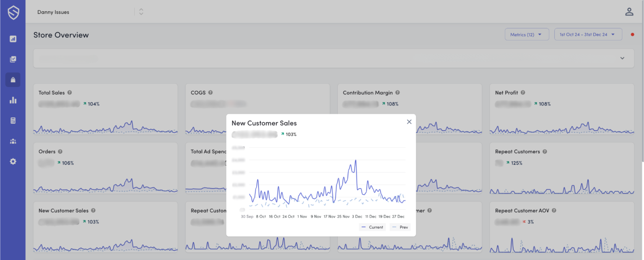Go to the customers group sidebar icon

point(13,141)
